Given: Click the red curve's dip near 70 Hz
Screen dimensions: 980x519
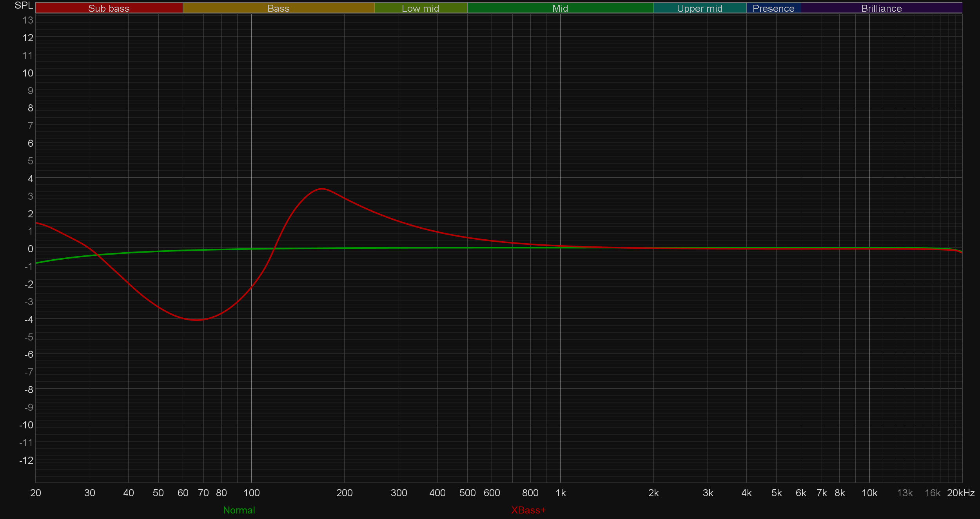Looking at the screenshot, I should click(x=197, y=320).
